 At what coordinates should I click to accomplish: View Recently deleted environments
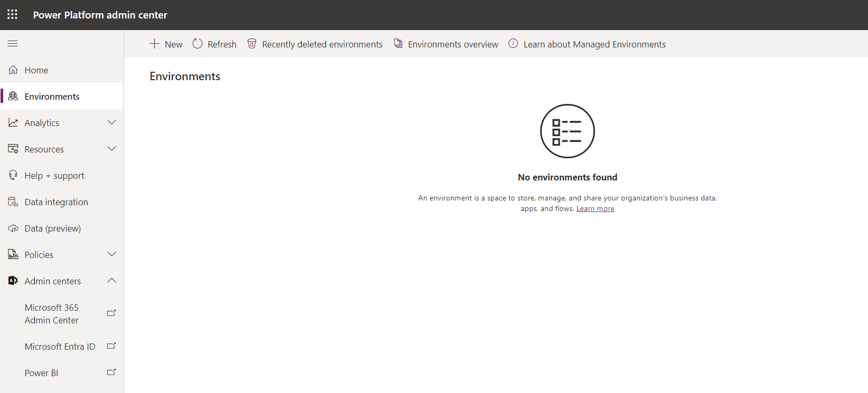coord(315,44)
